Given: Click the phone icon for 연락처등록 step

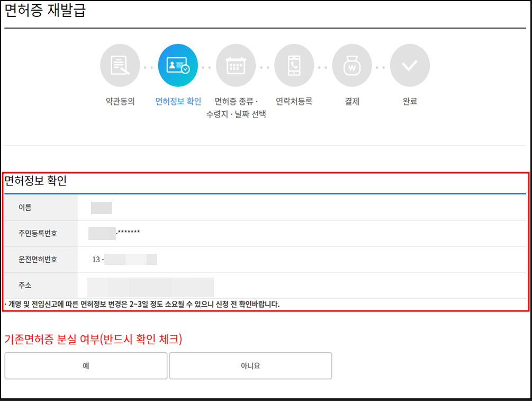Looking at the screenshot, I should tap(295, 65).
